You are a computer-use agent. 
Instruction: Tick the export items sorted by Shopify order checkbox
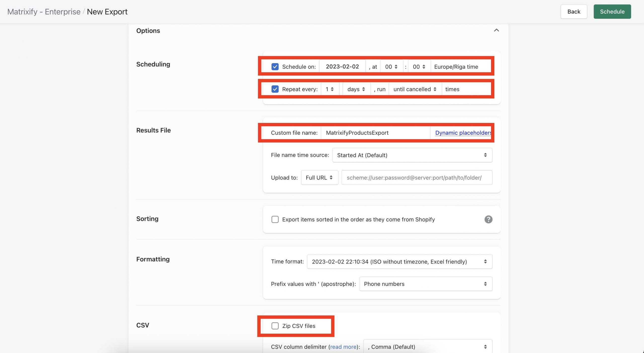click(275, 219)
